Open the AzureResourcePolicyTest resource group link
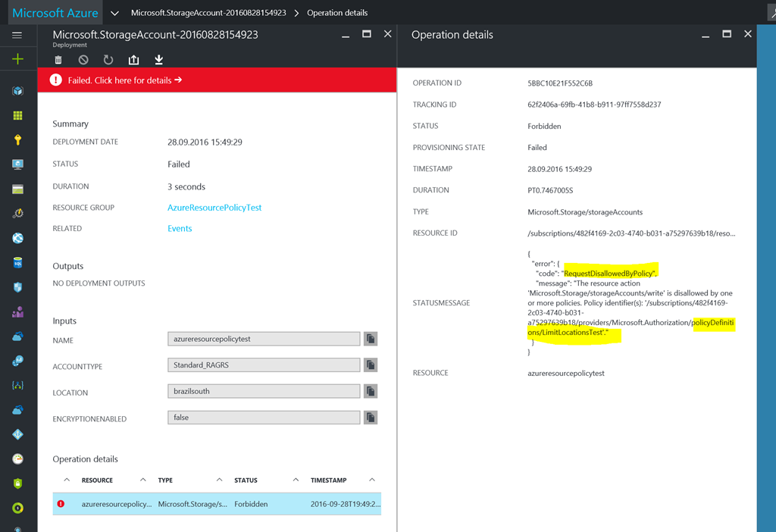The height and width of the screenshot is (532, 776). [x=214, y=208]
